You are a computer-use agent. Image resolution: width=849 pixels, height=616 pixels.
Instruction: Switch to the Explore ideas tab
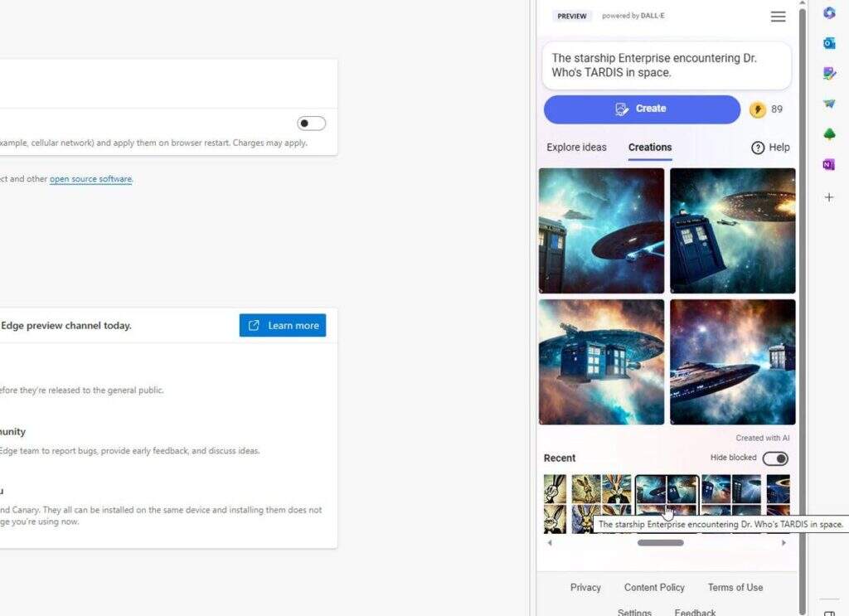[x=576, y=148]
